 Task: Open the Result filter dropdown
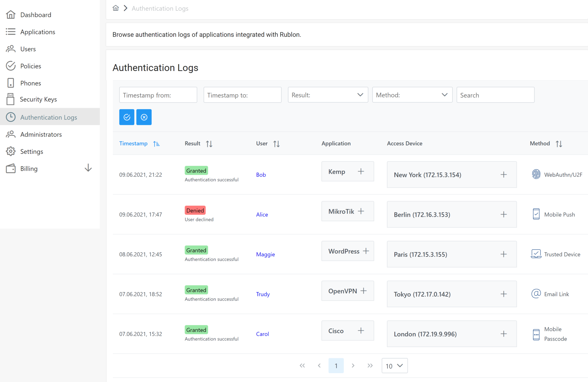[x=328, y=95]
